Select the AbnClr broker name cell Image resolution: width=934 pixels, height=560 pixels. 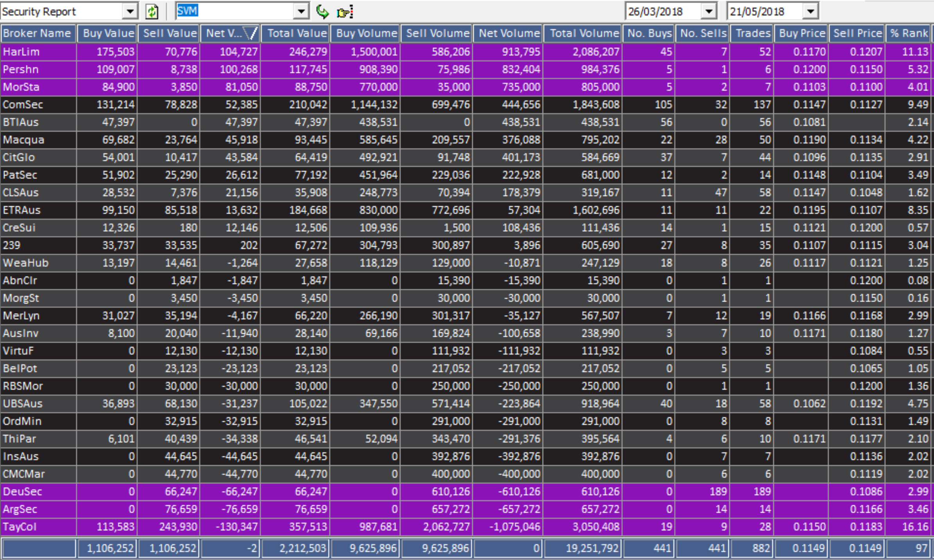click(x=38, y=280)
